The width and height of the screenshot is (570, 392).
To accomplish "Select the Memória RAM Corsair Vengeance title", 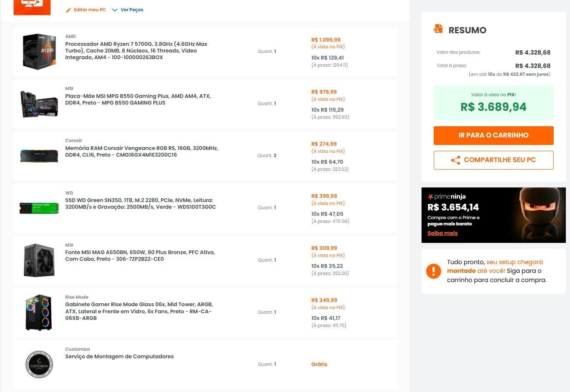I will coord(142,152).
